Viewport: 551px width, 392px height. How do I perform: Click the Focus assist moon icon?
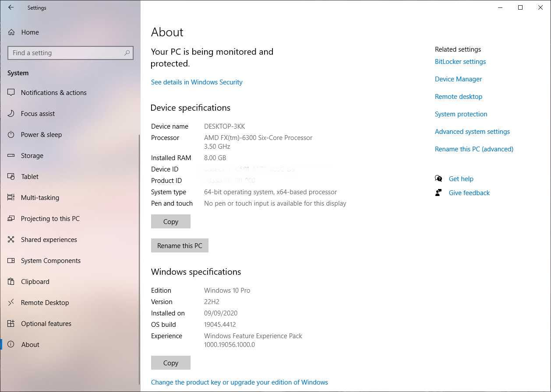click(11, 113)
